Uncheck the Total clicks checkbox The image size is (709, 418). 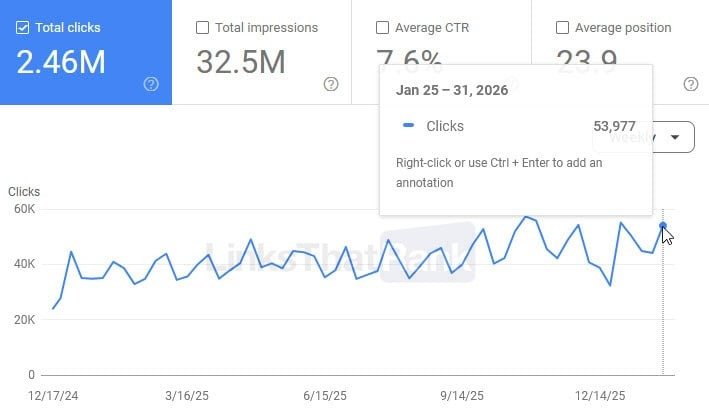pos(23,28)
